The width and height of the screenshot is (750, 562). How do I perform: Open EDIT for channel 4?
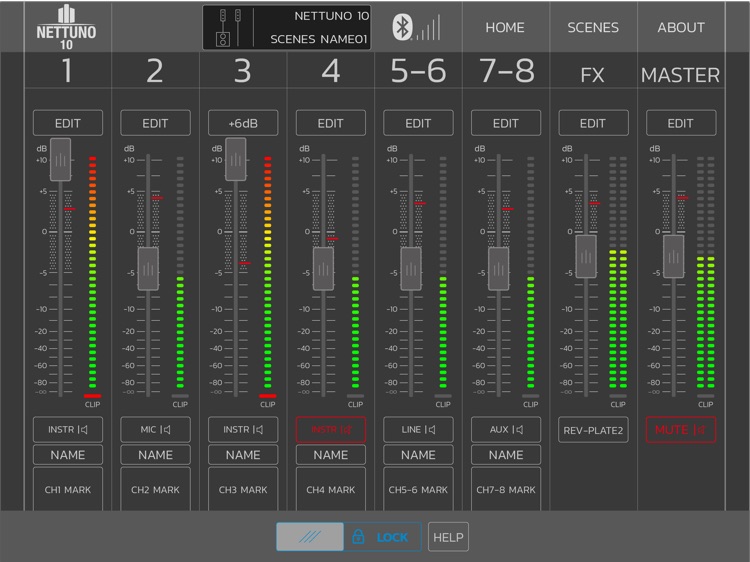click(331, 123)
